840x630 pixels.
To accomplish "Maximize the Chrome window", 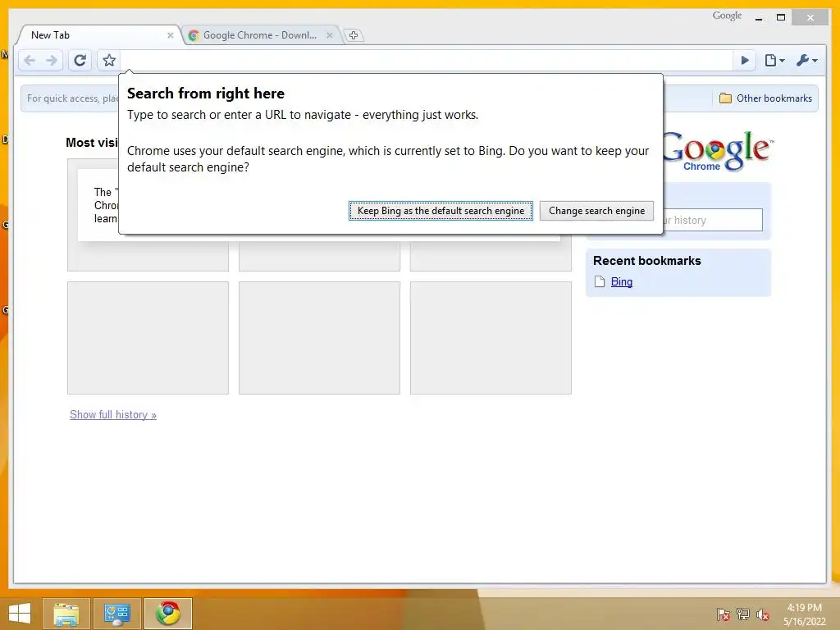I will [781, 18].
